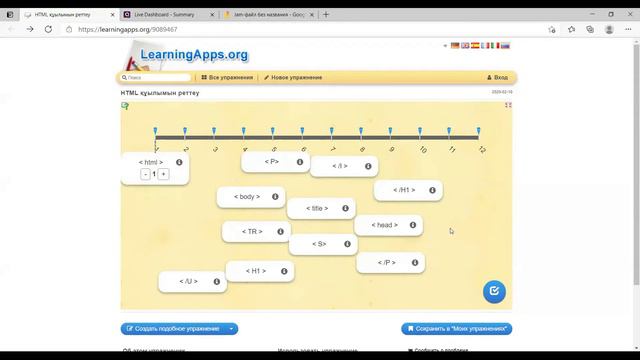The image size is (640, 360).
Task: Click the site search field
Action: (x=156, y=78)
